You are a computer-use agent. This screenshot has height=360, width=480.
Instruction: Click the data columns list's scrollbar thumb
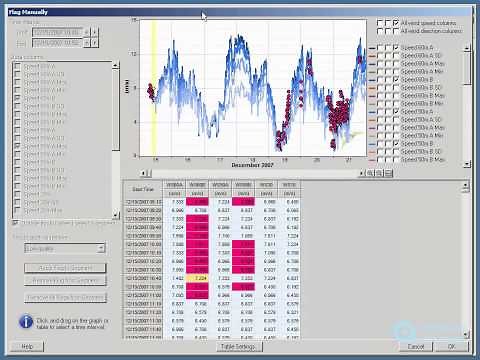[116, 110]
